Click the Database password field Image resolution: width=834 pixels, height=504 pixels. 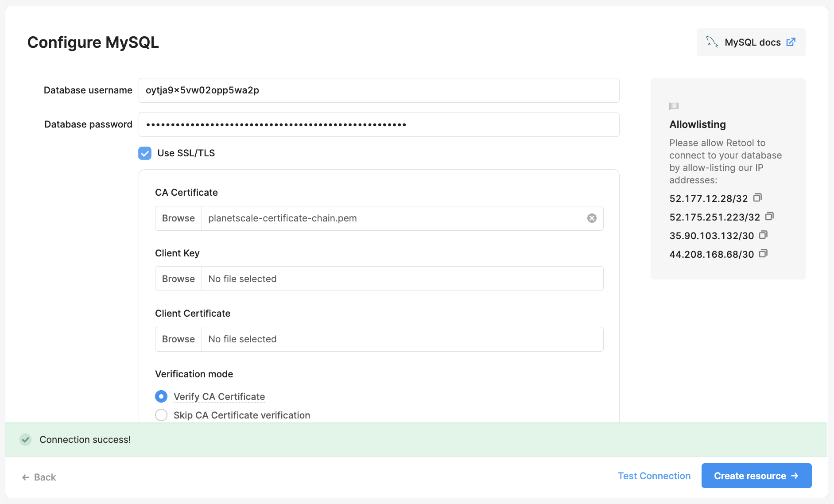379,124
